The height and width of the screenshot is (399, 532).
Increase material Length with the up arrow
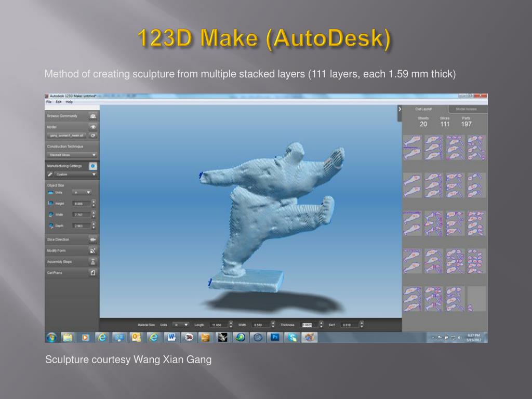click(231, 323)
